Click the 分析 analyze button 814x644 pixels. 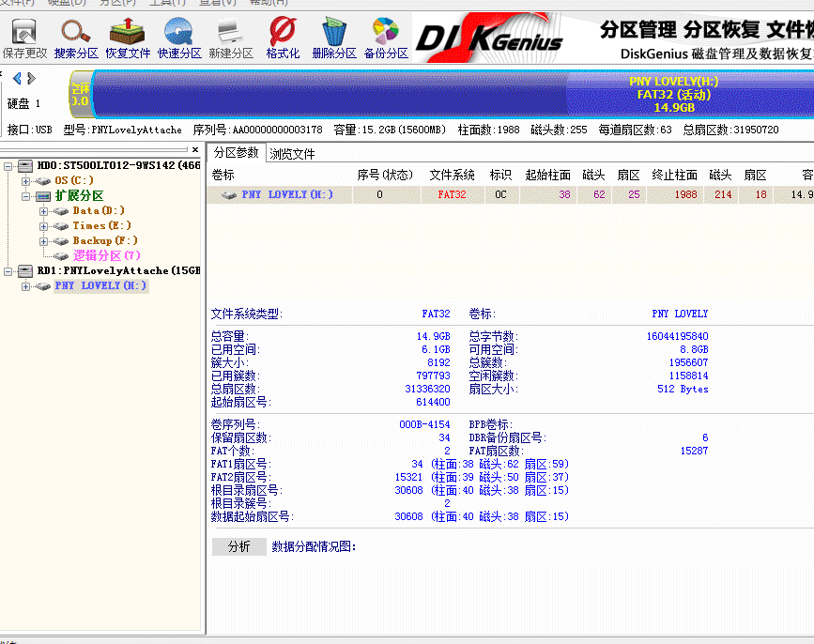coord(238,546)
